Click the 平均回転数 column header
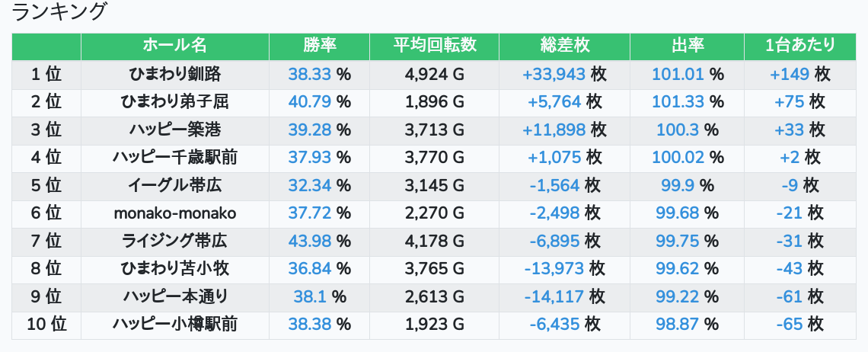Viewport: 868px width, 352px height. (x=435, y=46)
